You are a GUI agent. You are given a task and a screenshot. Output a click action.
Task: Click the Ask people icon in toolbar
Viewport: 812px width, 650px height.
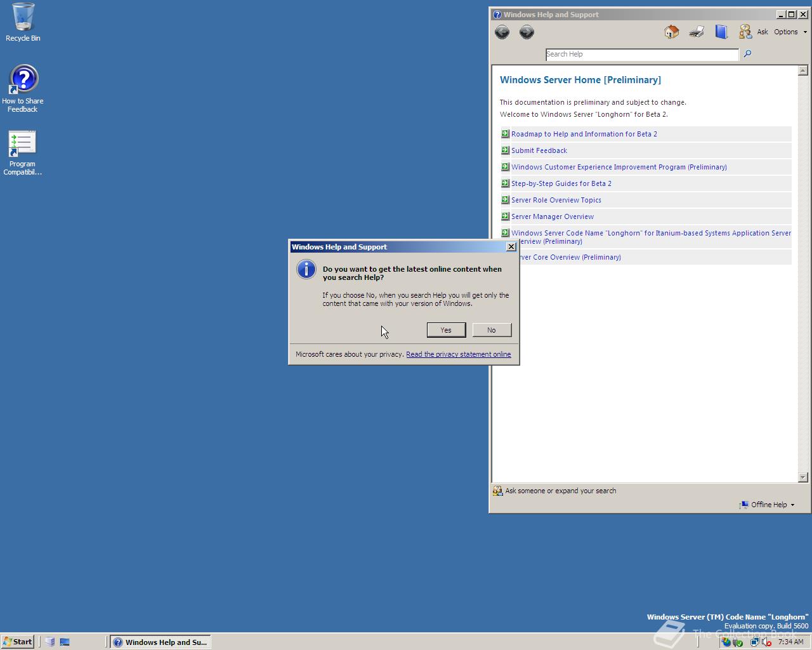coord(745,32)
